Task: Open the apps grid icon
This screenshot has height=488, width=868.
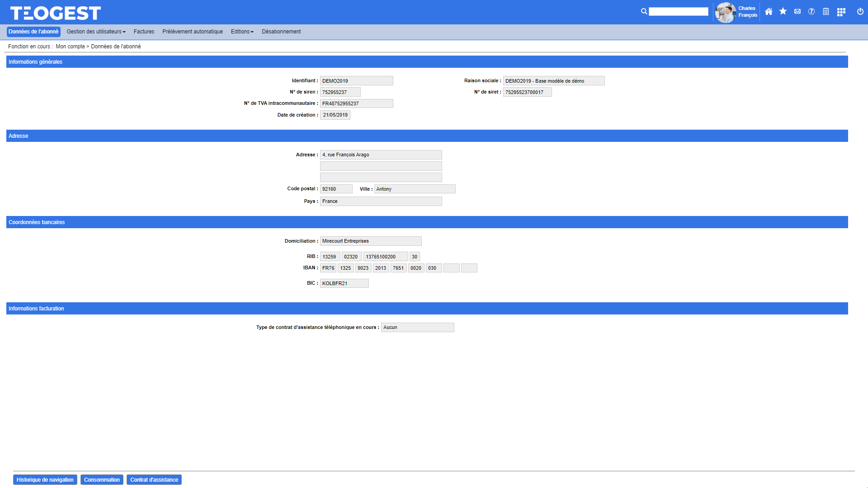Action: tap(841, 12)
